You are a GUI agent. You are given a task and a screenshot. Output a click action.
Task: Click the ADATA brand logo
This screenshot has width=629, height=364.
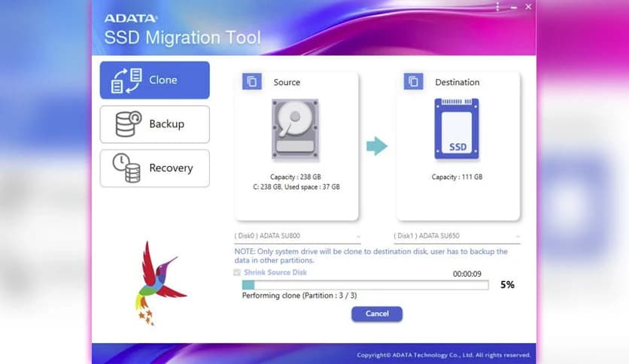pos(131,18)
